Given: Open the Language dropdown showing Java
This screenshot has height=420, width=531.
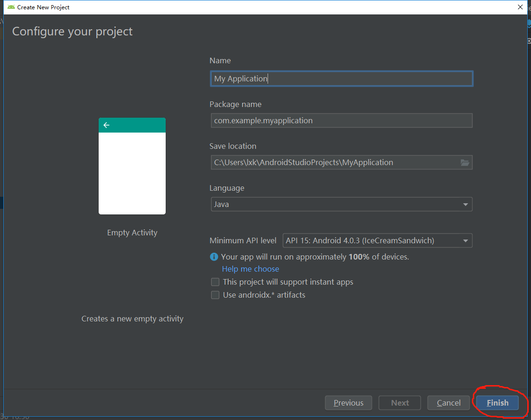Looking at the screenshot, I should coord(342,204).
